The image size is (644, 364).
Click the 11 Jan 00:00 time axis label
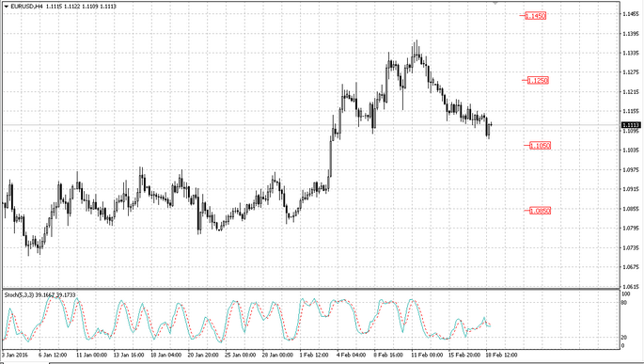click(91, 355)
